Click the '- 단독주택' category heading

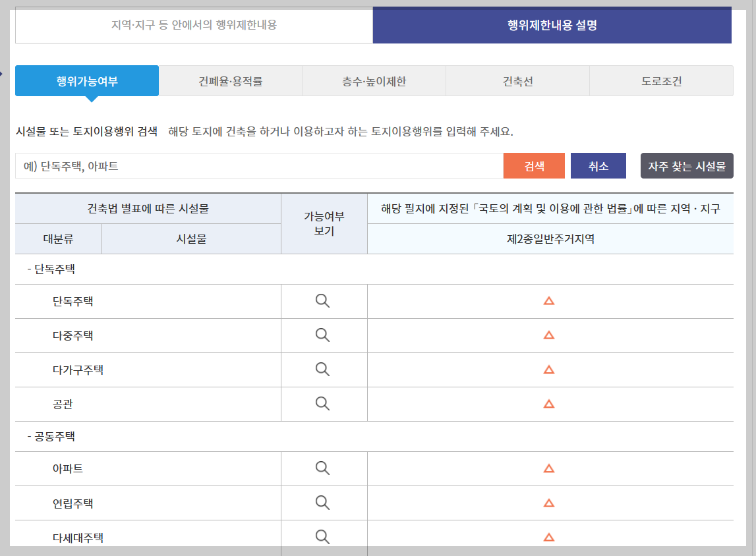51,269
